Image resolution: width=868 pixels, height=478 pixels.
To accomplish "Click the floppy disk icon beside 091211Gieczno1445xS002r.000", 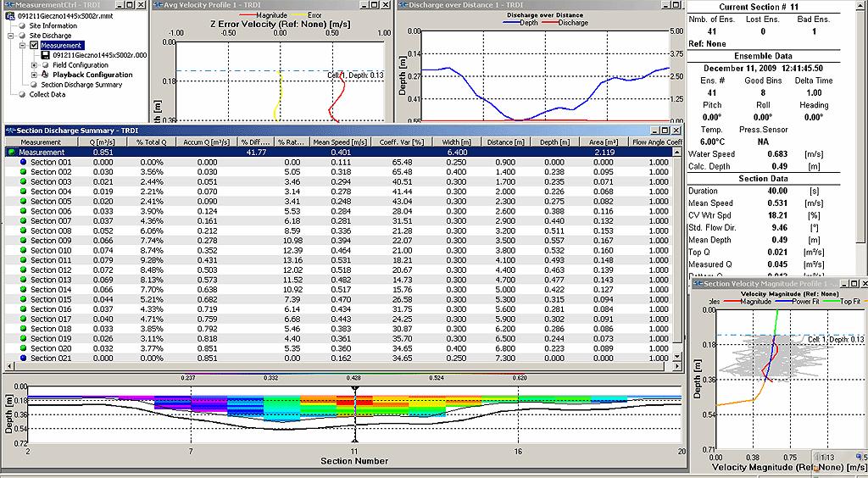I will click(x=46, y=55).
